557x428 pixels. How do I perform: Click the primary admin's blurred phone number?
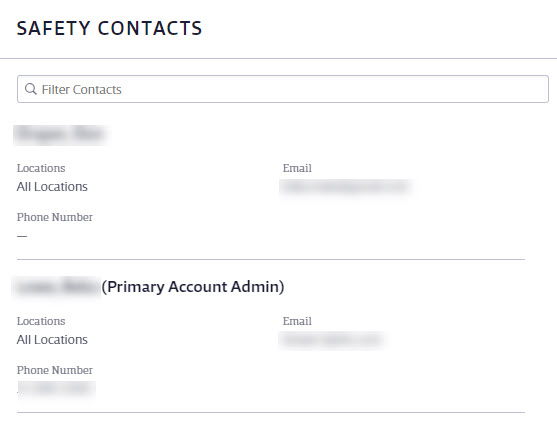(56, 389)
